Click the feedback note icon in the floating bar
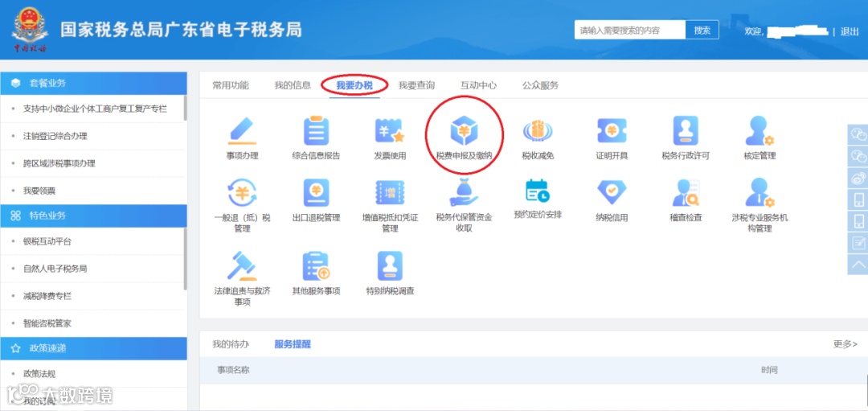The image size is (868, 411). click(x=858, y=243)
